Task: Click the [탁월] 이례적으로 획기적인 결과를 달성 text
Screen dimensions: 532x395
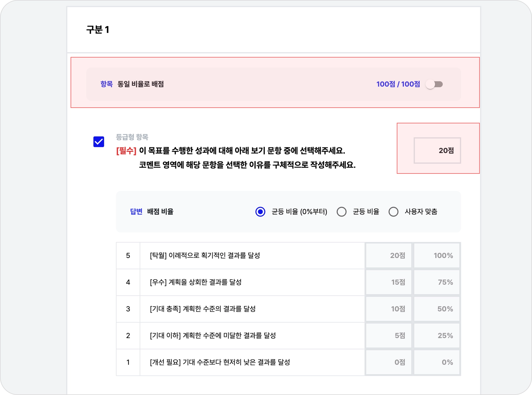Action: (x=205, y=255)
